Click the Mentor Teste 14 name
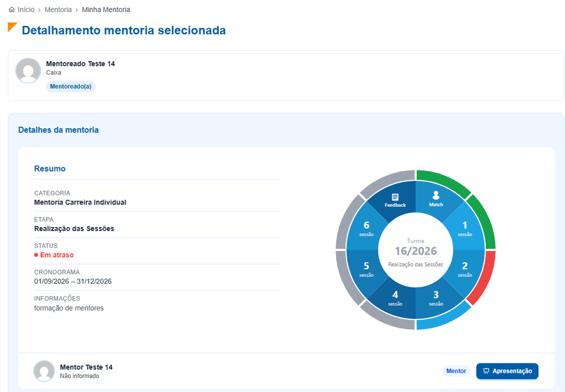The image size is (565, 392). 86,367
